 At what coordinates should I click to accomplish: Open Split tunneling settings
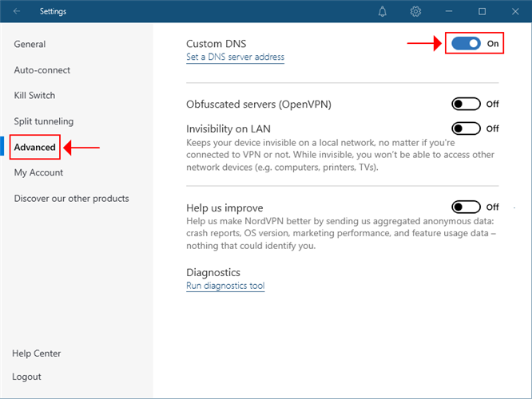point(43,121)
